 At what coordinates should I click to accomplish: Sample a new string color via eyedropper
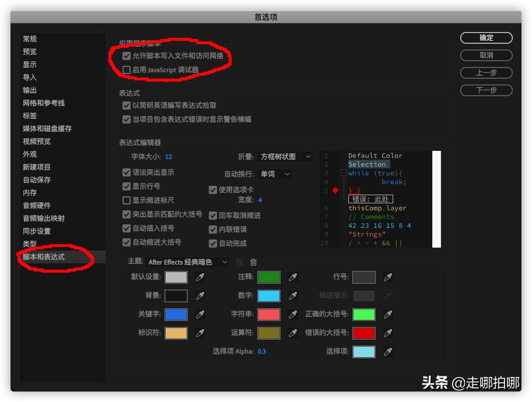[x=291, y=314]
